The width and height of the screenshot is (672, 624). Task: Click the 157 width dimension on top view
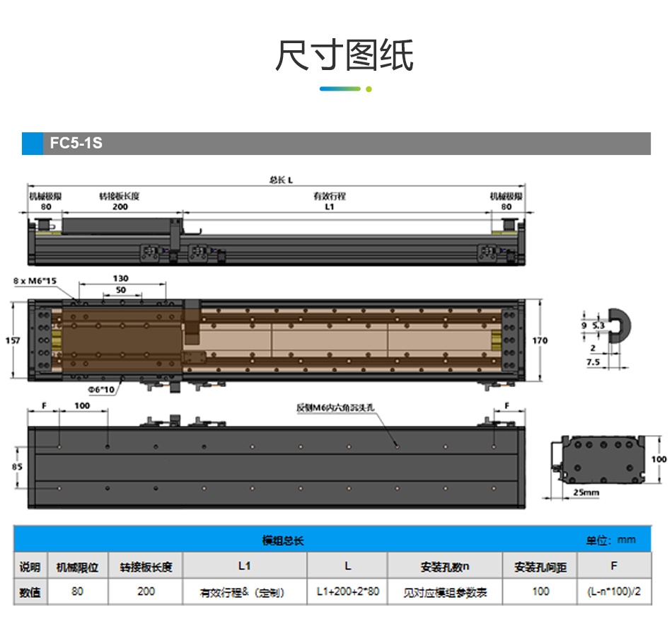[13, 340]
